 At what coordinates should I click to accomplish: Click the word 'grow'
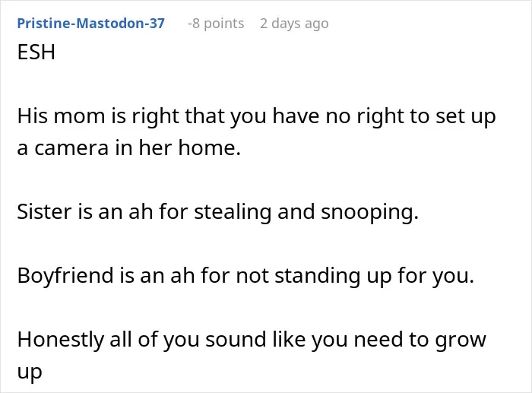[461, 341]
